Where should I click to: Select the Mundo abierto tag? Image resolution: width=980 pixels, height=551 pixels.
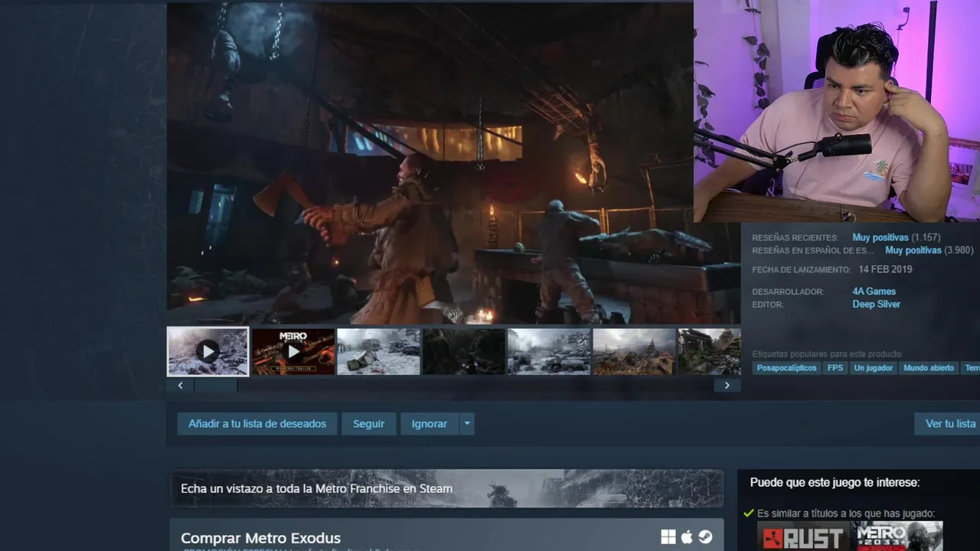point(929,368)
